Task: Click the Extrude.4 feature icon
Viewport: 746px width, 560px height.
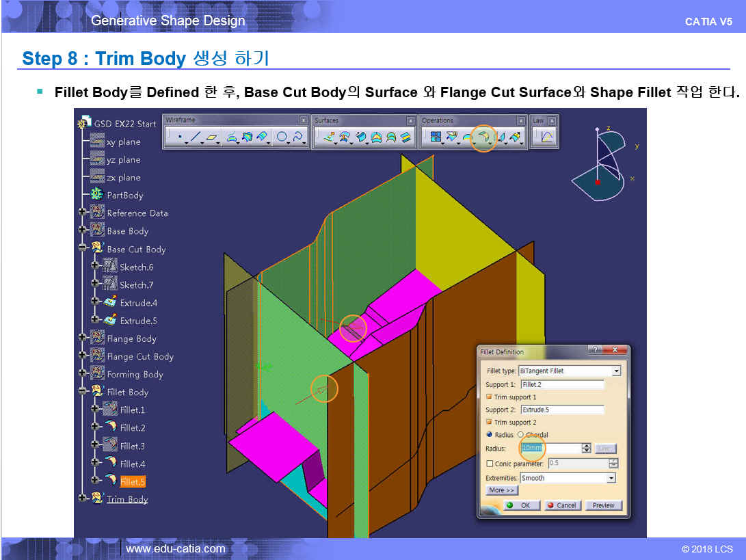Action: pos(110,302)
